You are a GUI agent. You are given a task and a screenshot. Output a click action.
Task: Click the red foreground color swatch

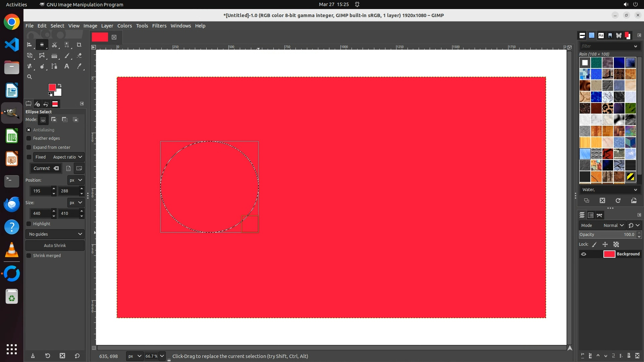(x=52, y=87)
